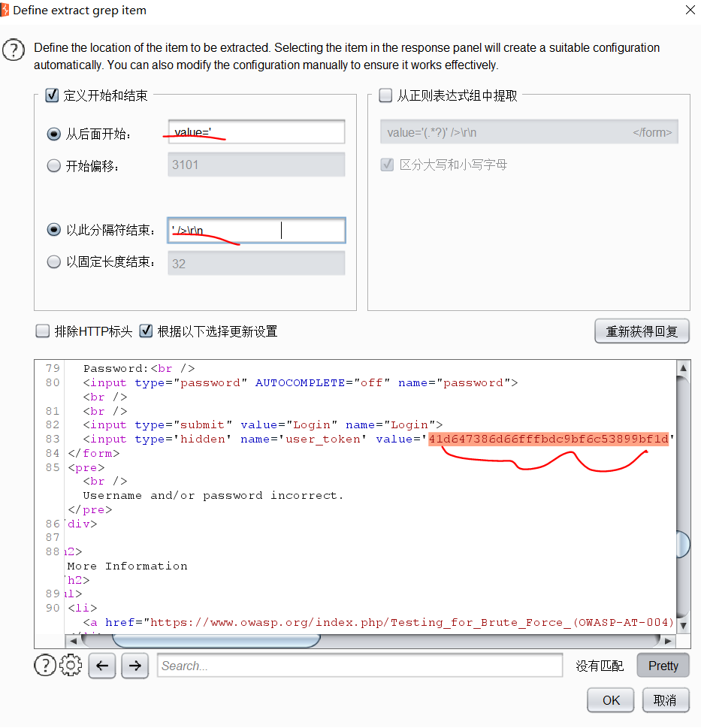Toggle 根据以下选择更新设置 checkbox
Viewport: 701px width, 728px height.
(x=147, y=331)
